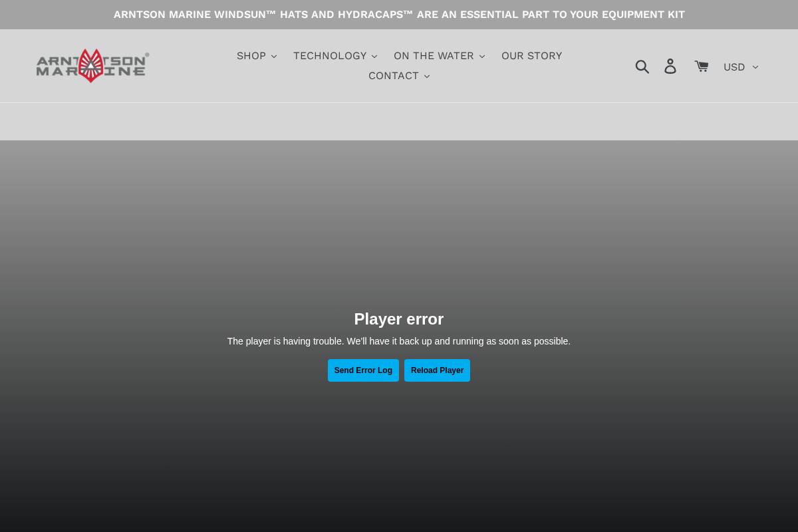Click the Windsun hats announcement banner
This screenshot has width=798, height=532.
click(x=399, y=15)
